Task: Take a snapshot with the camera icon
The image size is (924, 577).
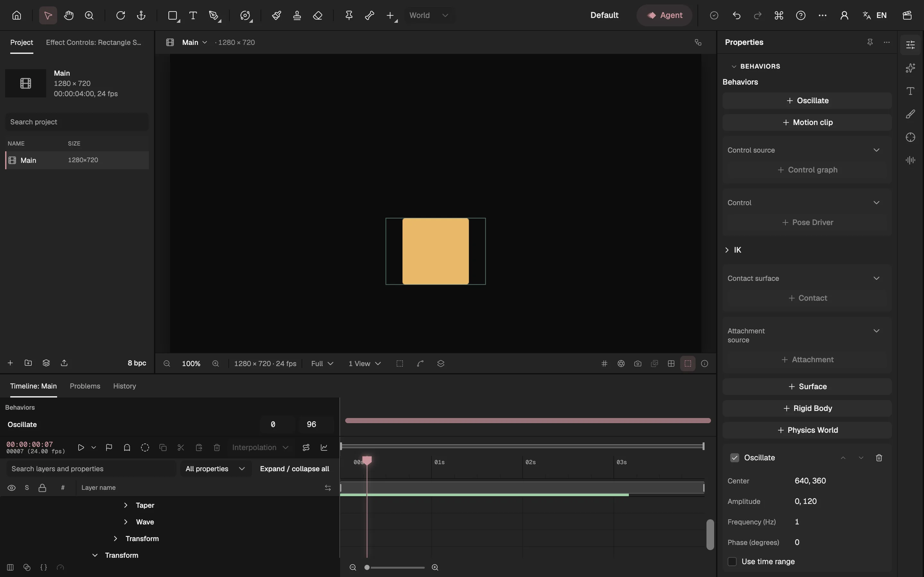Action: coord(637,363)
